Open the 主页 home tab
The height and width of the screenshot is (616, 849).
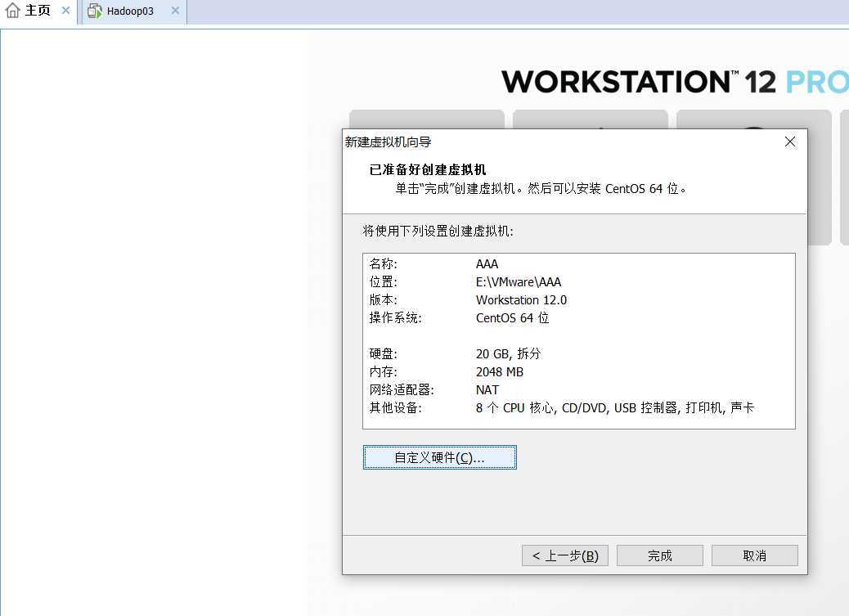(x=38, y=11)
